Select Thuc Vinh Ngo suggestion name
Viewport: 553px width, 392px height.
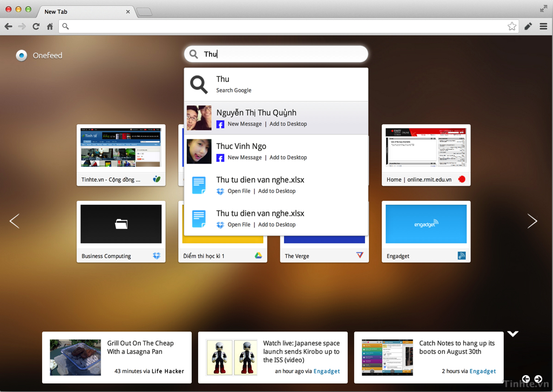coord(241,146)
